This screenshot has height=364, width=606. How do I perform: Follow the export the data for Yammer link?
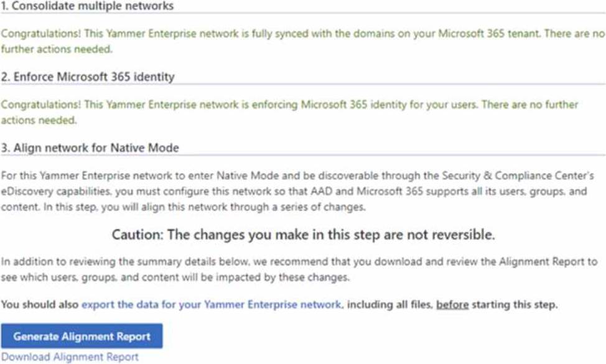click(212, 304)
